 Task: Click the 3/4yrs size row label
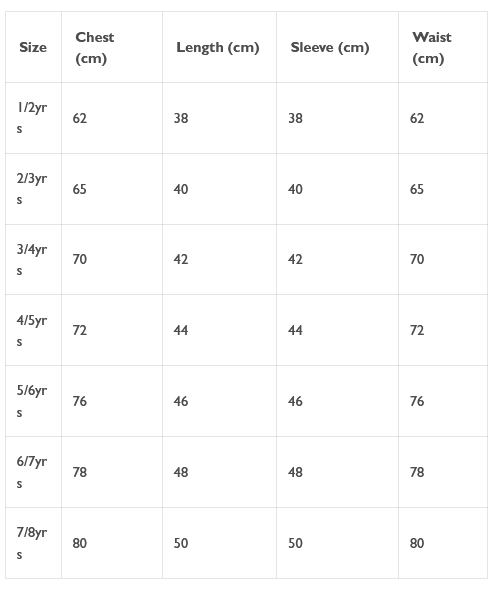(x=32, y=260)
